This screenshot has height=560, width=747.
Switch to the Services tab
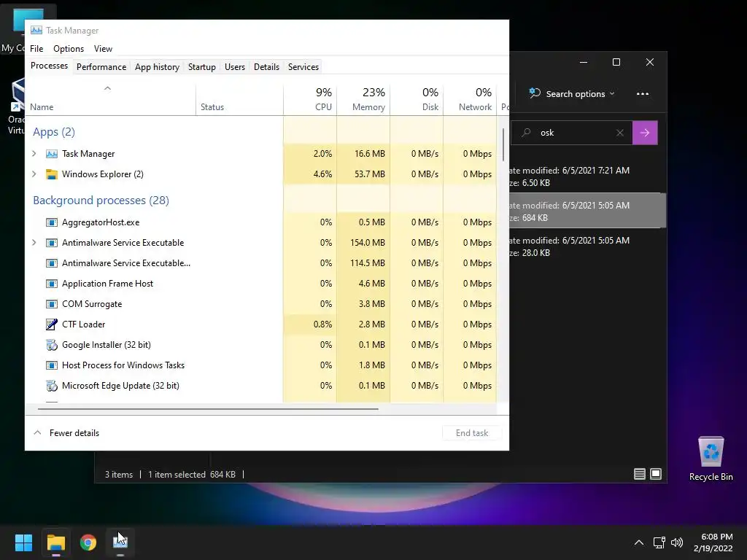(x=303, y=67)
